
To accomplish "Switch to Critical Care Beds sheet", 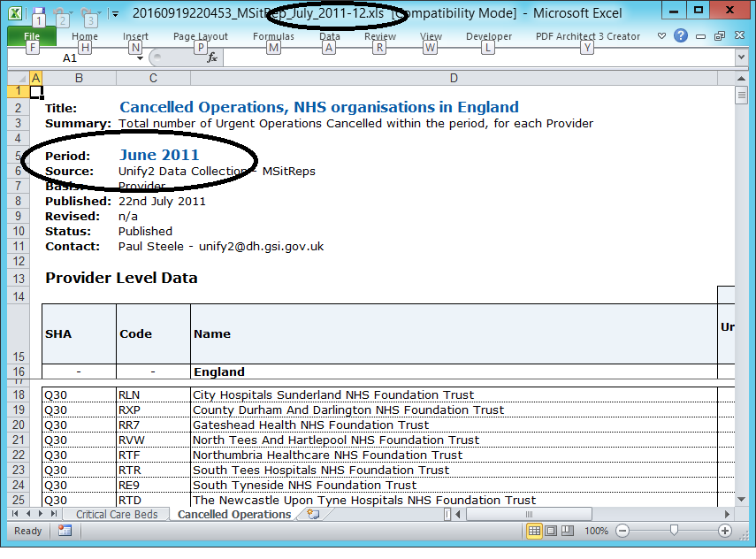I will click(x=117, y=515).
